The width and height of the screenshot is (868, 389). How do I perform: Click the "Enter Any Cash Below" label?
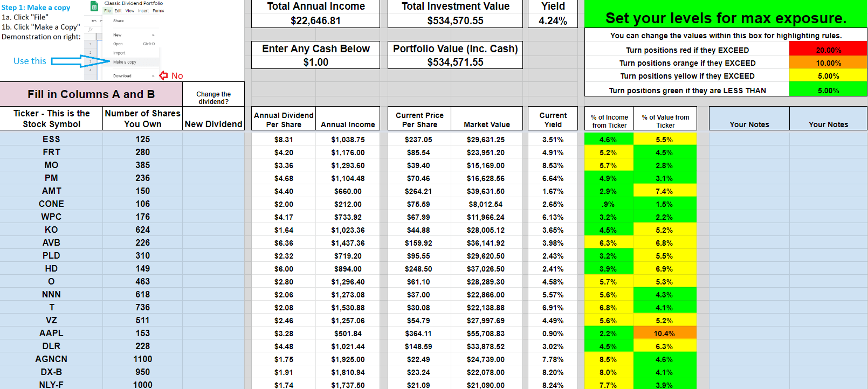tap(315, 48)
